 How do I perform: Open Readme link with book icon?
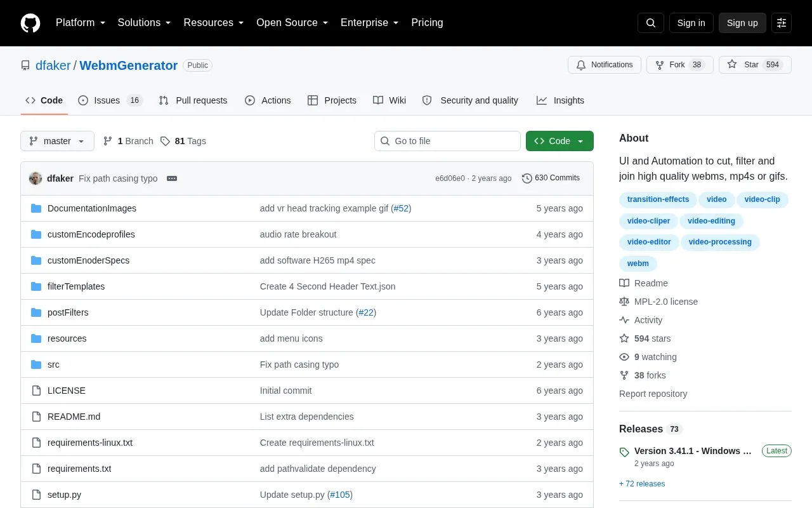[643, 283]
